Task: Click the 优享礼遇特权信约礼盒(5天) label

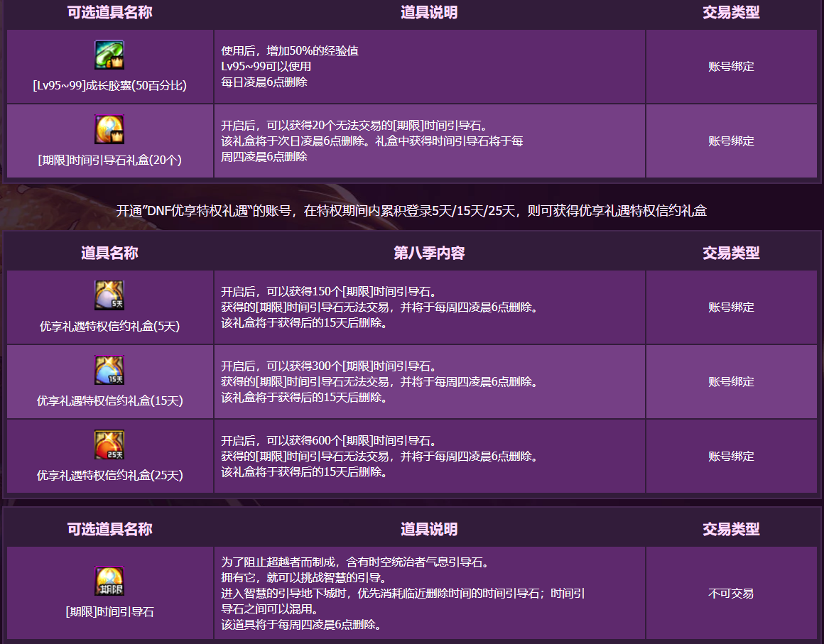Action: point(110,326)
